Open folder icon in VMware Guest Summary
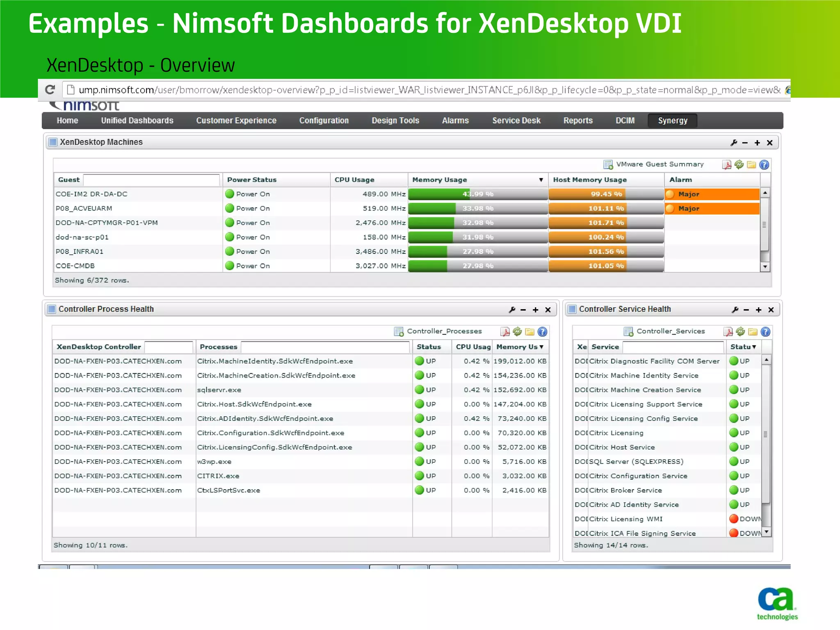The height and width of the screenshot is (630, 840). pyautogui.click(x=751, y=164)
